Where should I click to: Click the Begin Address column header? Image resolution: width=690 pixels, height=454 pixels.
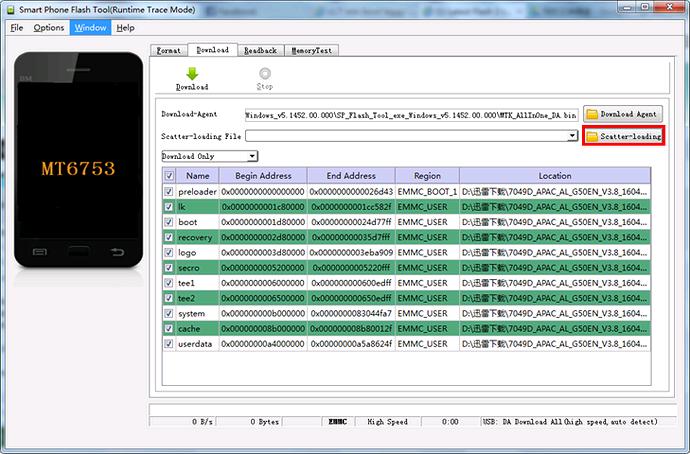coord(263,176)
